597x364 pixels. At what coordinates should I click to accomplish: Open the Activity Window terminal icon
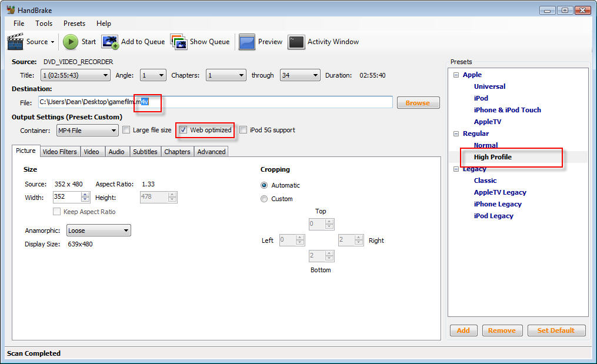296,42
